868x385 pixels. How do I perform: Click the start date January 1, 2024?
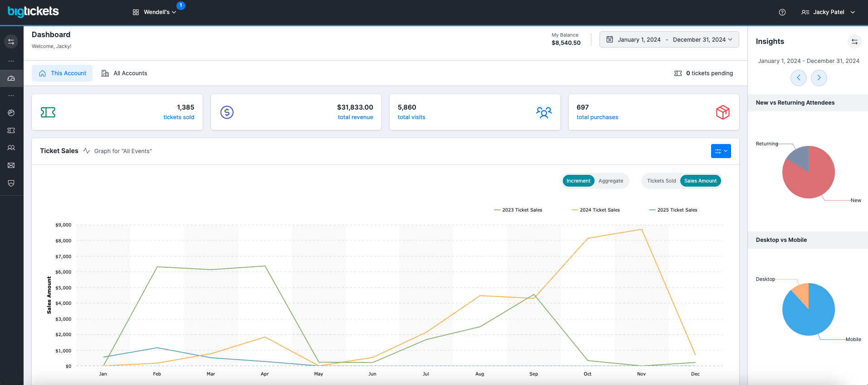[x=639, y=39]
